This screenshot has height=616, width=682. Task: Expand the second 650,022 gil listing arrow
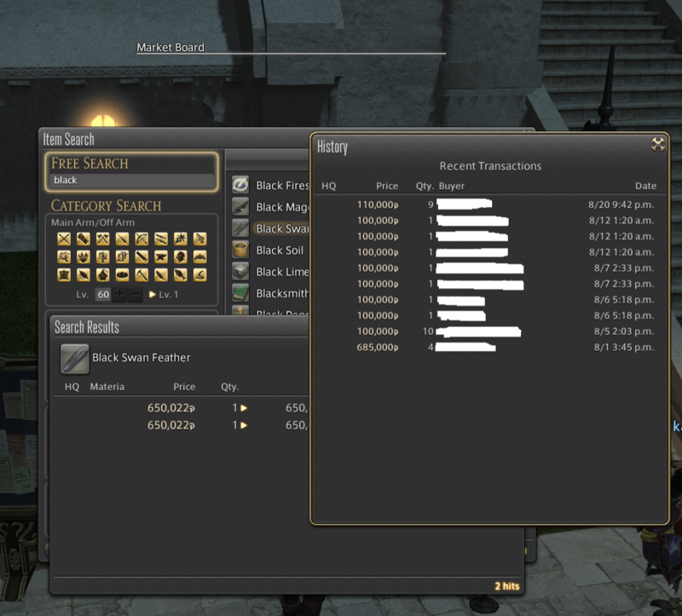pyautogui.click(x=244, y=425)
